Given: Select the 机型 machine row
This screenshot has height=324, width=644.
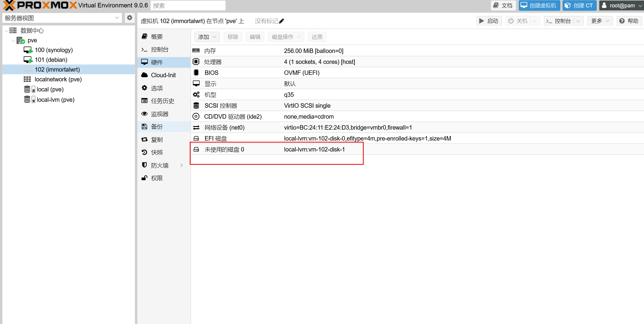Looking at the screenshot, I should (x=417, y=95).
